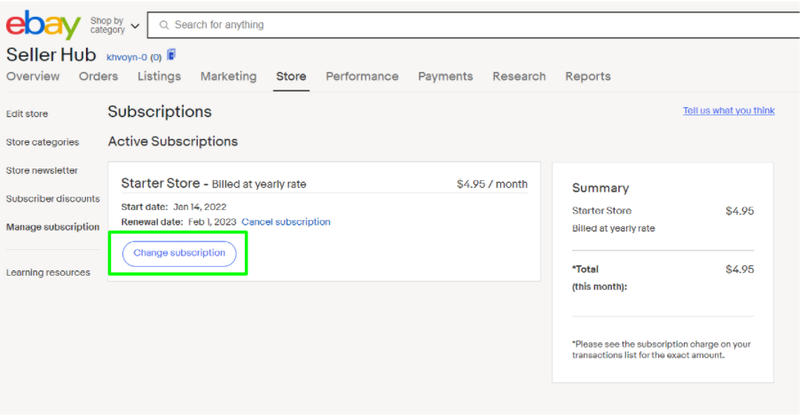800x415 pixels.
Task: Open Subscriber discounts in sidebar
Action: 53,199
